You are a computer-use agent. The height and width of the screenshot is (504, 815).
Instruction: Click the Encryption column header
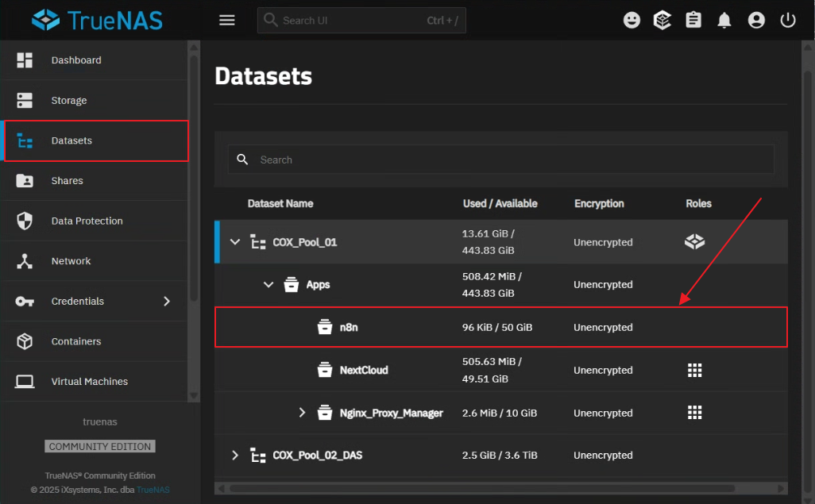[599, 203]
